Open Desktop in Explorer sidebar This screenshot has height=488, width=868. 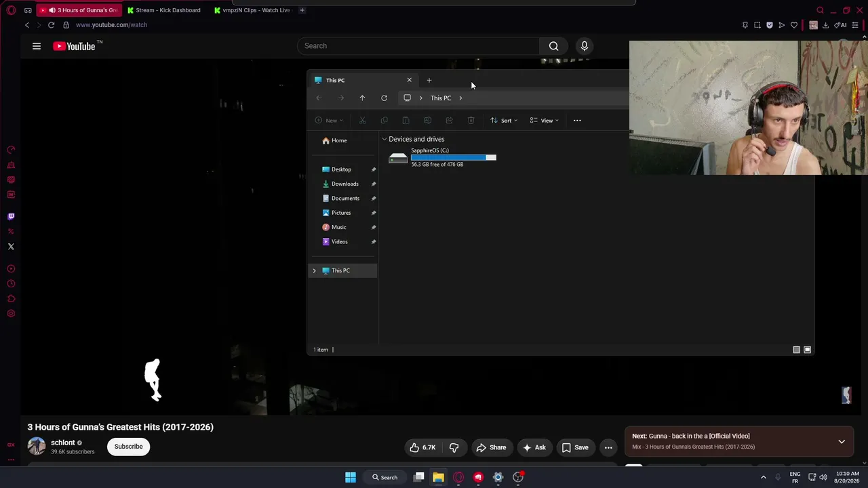[x=341, y=169]
